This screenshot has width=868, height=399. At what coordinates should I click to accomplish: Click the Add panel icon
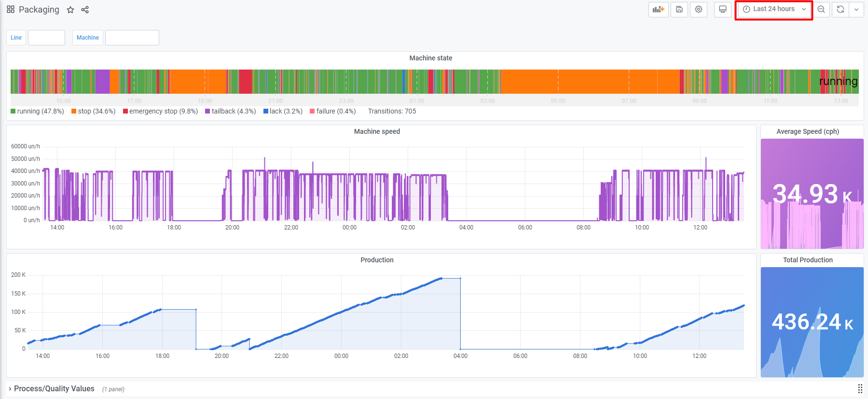[658, 9]
